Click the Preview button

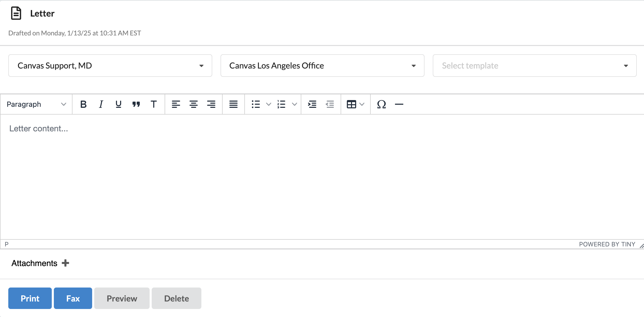[x=122, y=298]
